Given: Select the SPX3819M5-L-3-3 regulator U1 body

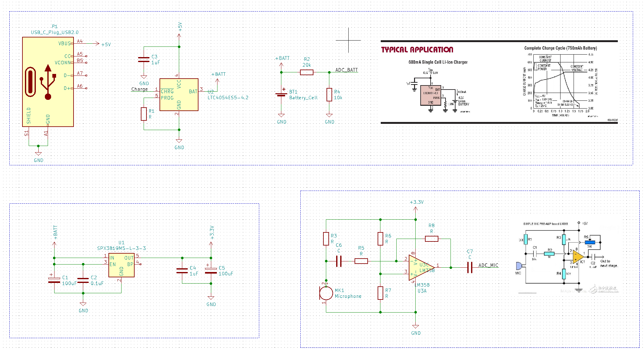Looking at the screenshot, I should (x=122, y=265).
